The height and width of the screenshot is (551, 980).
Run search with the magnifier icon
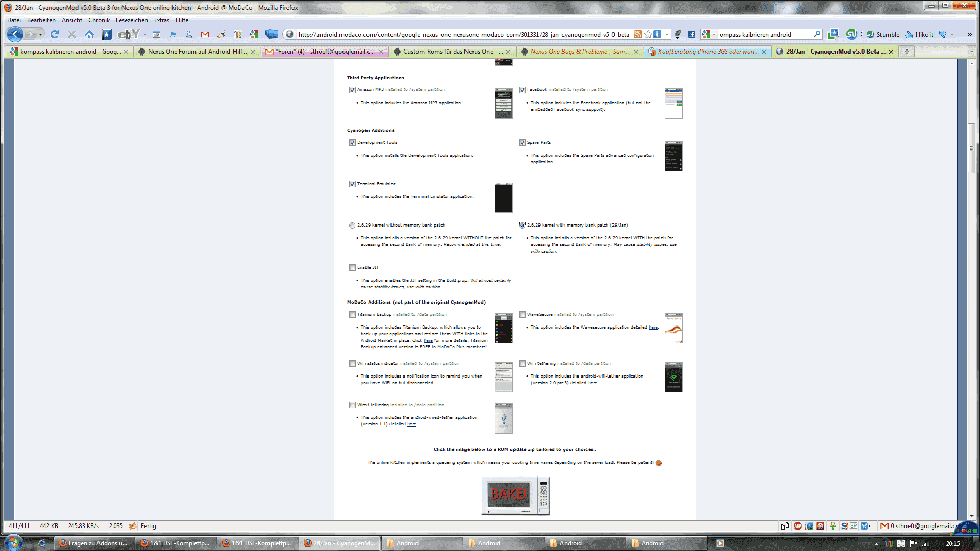[817, 34]
